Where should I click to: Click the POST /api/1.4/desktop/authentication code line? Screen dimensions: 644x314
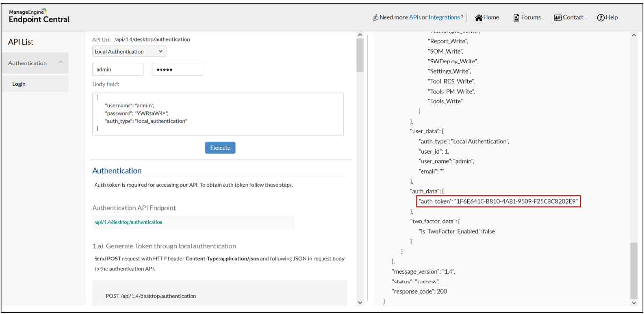coord(151,296)
